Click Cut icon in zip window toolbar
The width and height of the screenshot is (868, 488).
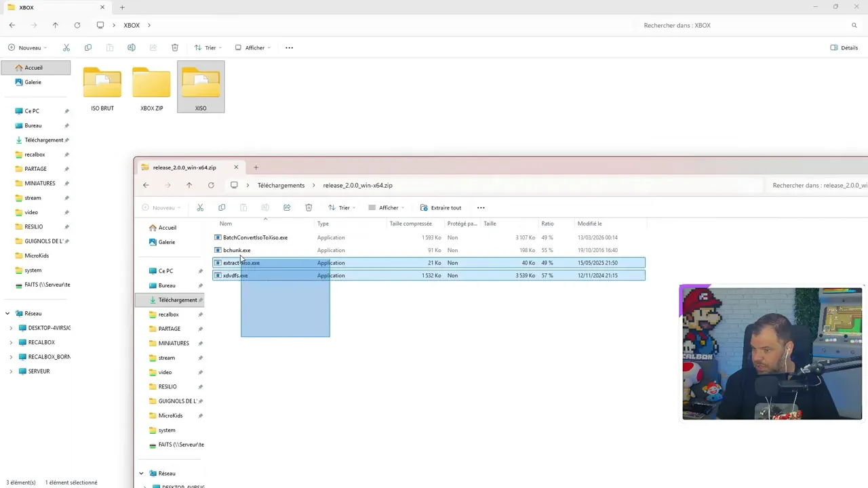coord(200,207)
